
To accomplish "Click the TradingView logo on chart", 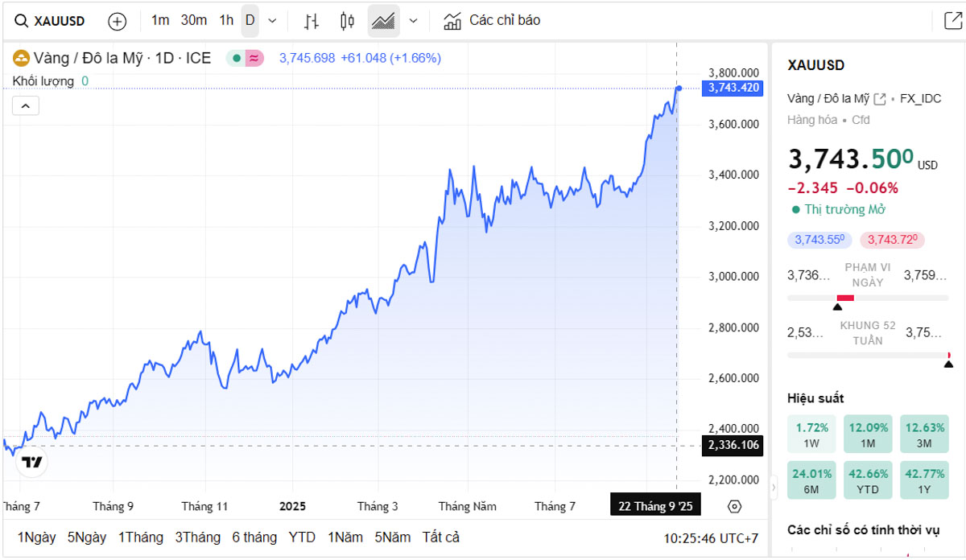I will pyautogui.click(x=32, y=462).
